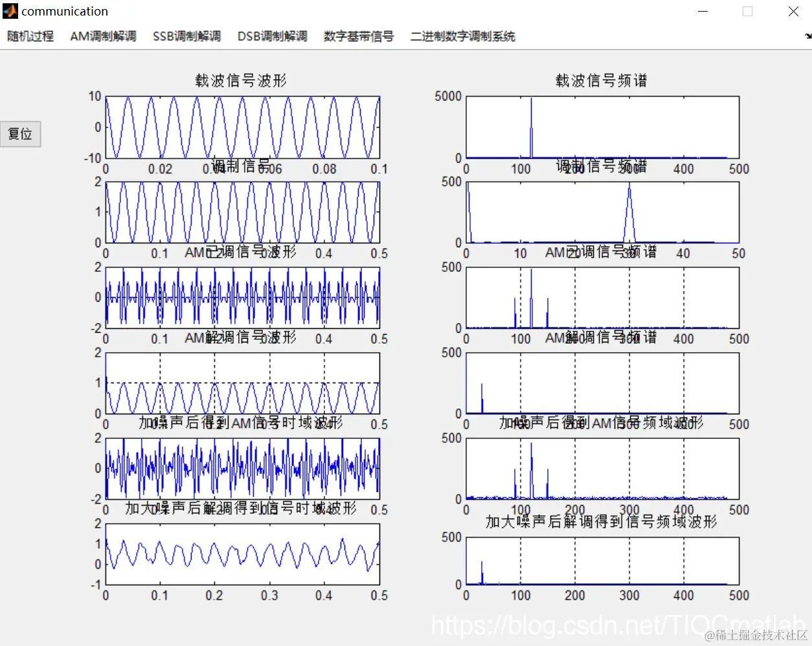Open the 数字基带信号 menu
Image resolution: width=812 pixels, height=646 pixels.
click(359, 36)
